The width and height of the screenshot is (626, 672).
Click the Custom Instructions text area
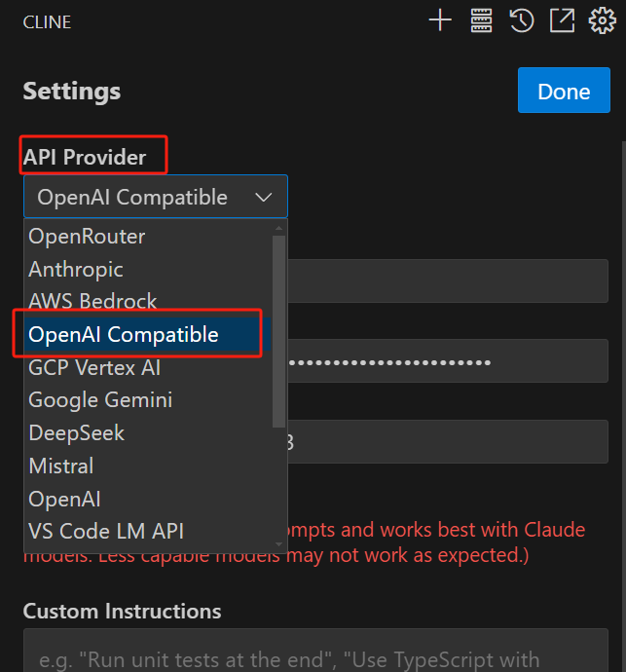point(312,653)
